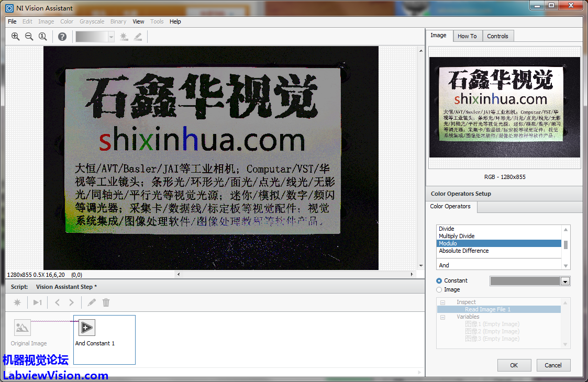Click the Zoom 1:1 magnifier icon
Image resolution: width=588 pixels, height=382 pixels.
43,36
